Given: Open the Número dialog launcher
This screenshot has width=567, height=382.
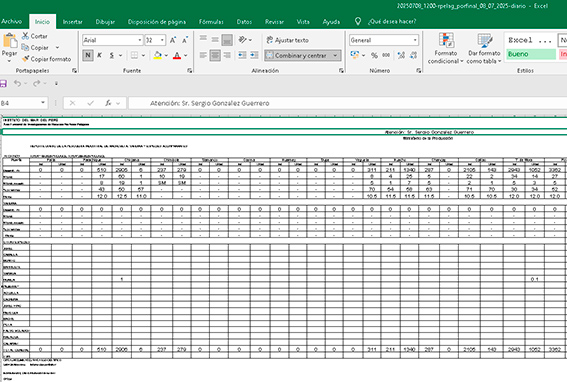Looking at the screenshot, I should 418,71.
